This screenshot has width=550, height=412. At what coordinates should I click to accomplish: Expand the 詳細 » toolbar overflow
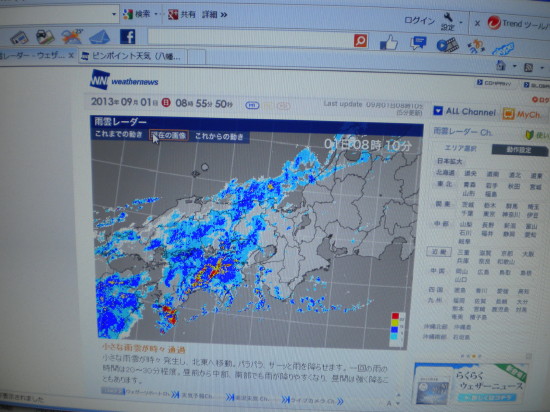215,15
